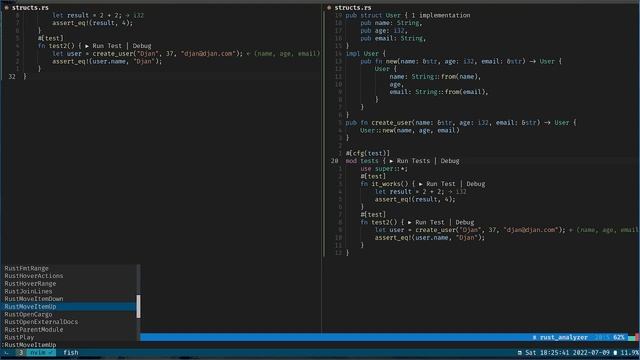Choose RustJoinLines from the command completions
Image resolution: width=640 pixels, height=360 pixels.
[69, 291]
